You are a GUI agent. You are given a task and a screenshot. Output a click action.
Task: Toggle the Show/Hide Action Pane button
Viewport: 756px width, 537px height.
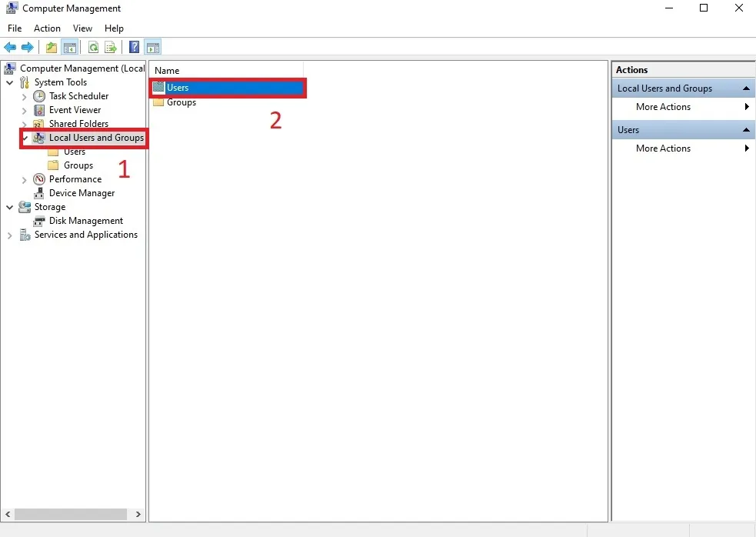(152, 48)
